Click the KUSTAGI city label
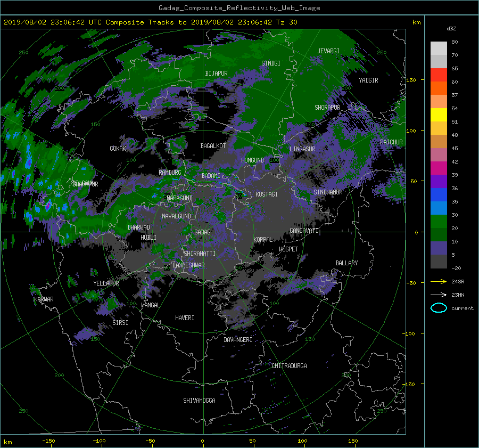479x448 pixels. click(x=267, y=194)
